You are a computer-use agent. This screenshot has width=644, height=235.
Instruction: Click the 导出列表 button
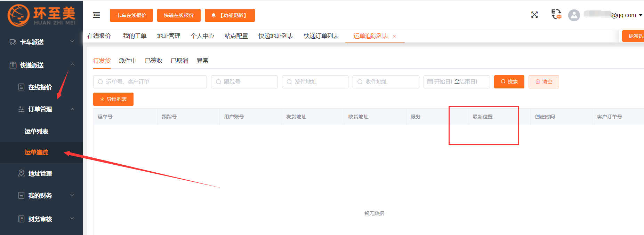point(113,99)
